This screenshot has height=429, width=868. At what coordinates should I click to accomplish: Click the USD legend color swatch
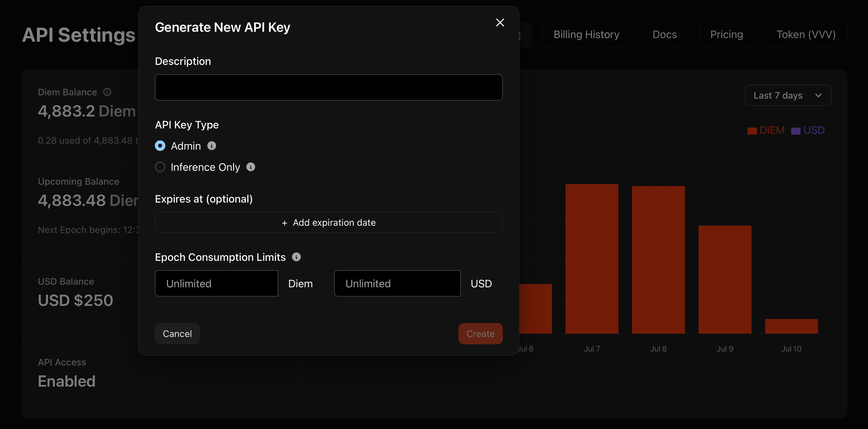(x=796, y=131)
